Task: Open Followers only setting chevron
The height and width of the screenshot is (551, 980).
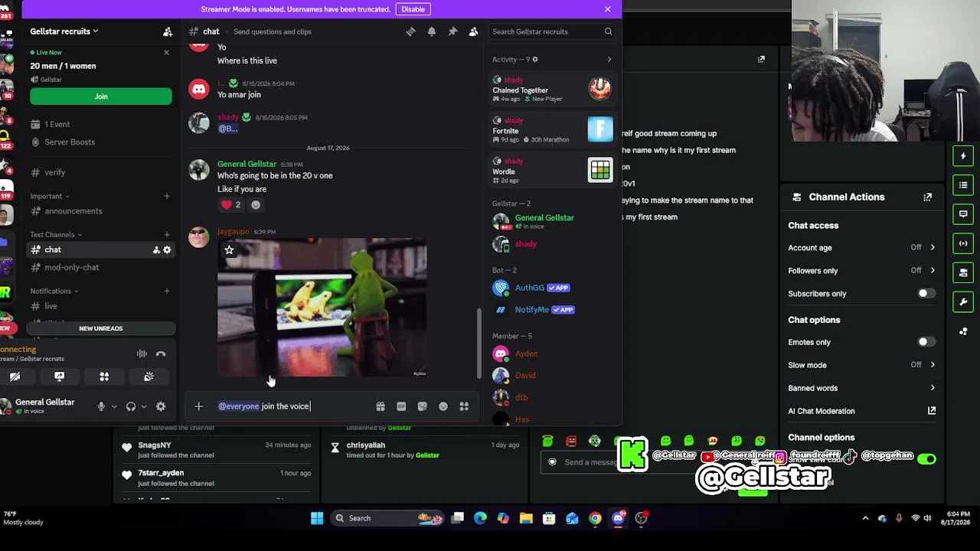Action: pyautogui.click(x=933, y=271)
